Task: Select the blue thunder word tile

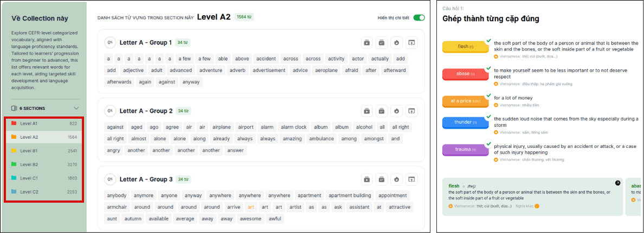Action: (x=465, y=122)
